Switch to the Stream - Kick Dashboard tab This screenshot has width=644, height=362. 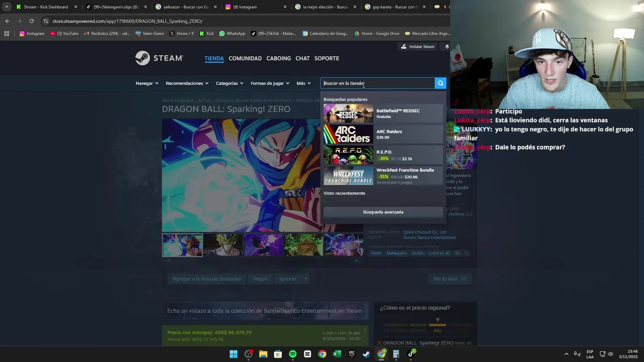point(45,7)
